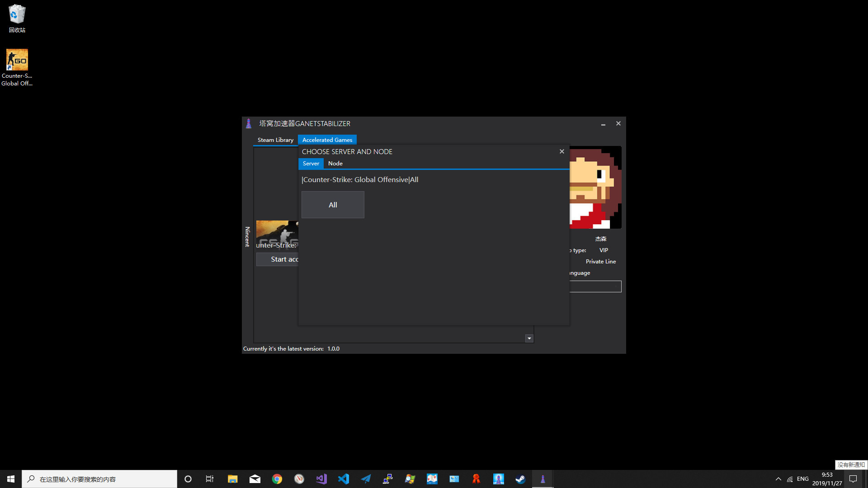The width and height of the screenshot is (868, 488).
Task: Open Steam from the taskbar
Action: 521,479
